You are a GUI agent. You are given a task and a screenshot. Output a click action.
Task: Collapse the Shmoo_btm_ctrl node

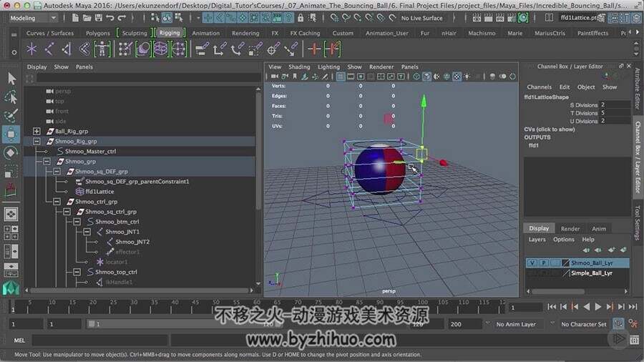77,222
